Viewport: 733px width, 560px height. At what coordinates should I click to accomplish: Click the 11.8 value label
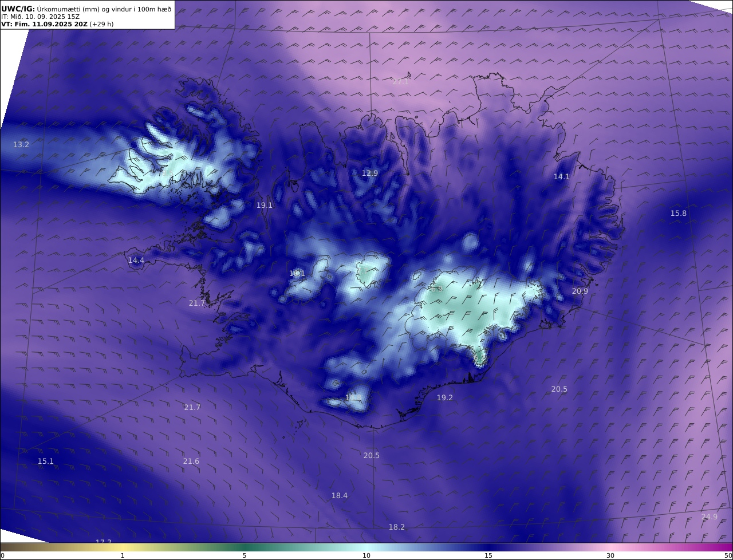tap(353, 397)
